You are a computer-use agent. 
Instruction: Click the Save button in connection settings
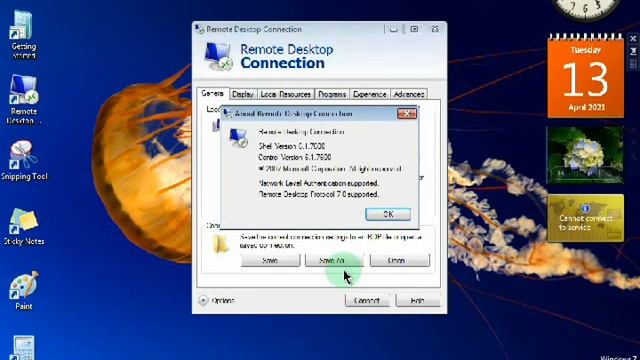pyautogui.click(x=270, y=260)
